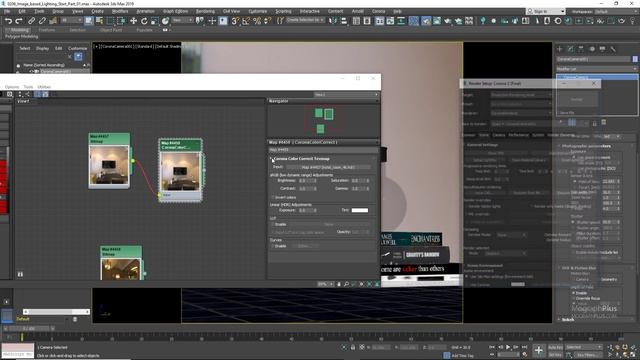
Task: Open the View1 dropdown in material editor
Action: tap(346, 95)
